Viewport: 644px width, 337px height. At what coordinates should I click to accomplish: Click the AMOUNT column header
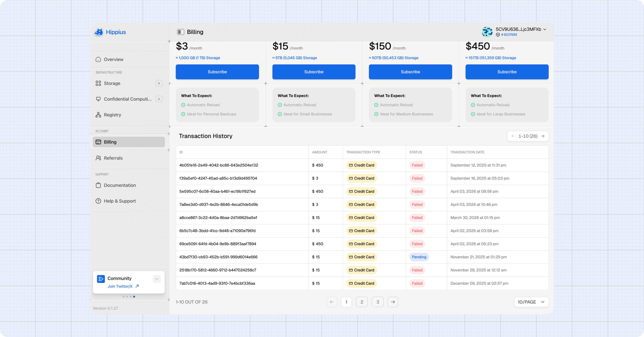click(320, 152)
